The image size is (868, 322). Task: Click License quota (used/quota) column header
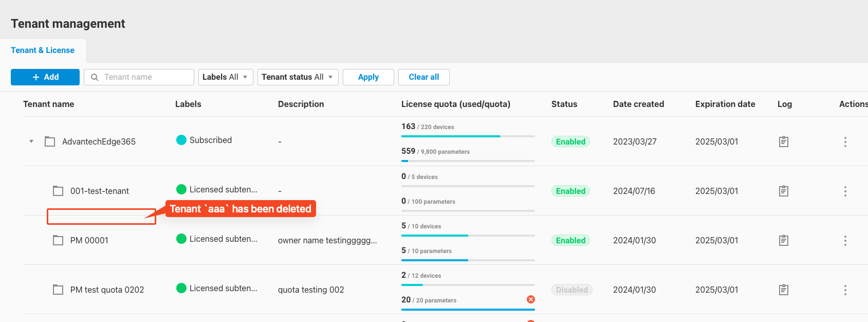[456, 104]
